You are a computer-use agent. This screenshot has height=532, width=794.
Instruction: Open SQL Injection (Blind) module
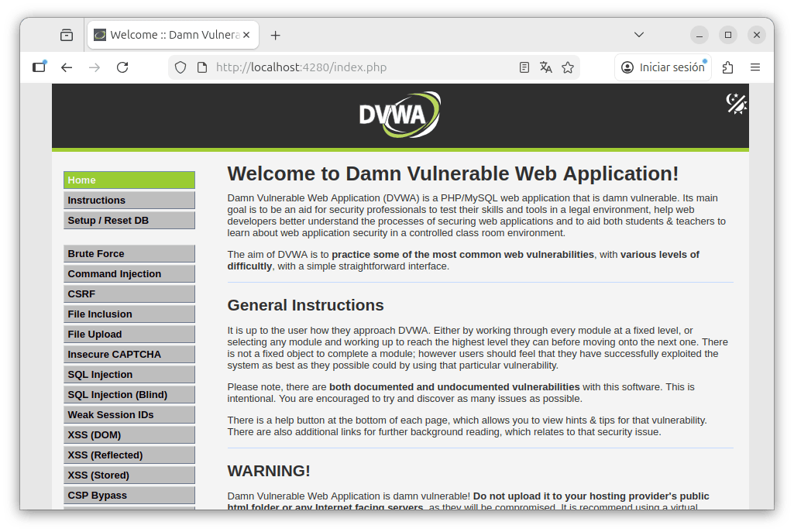(129, 395)
